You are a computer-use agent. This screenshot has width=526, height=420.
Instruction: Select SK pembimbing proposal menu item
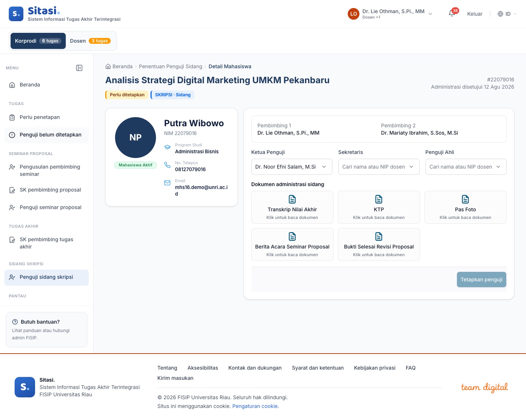46,190
